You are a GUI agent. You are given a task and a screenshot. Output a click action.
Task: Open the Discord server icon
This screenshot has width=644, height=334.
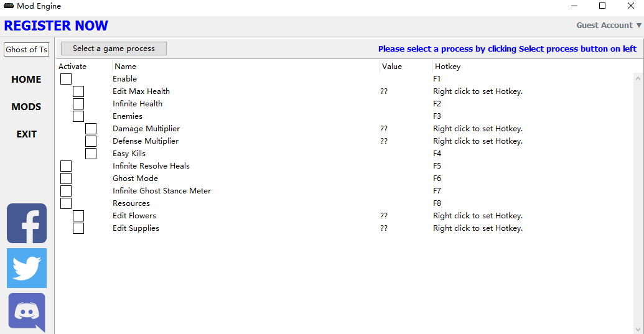click(27, 312)
